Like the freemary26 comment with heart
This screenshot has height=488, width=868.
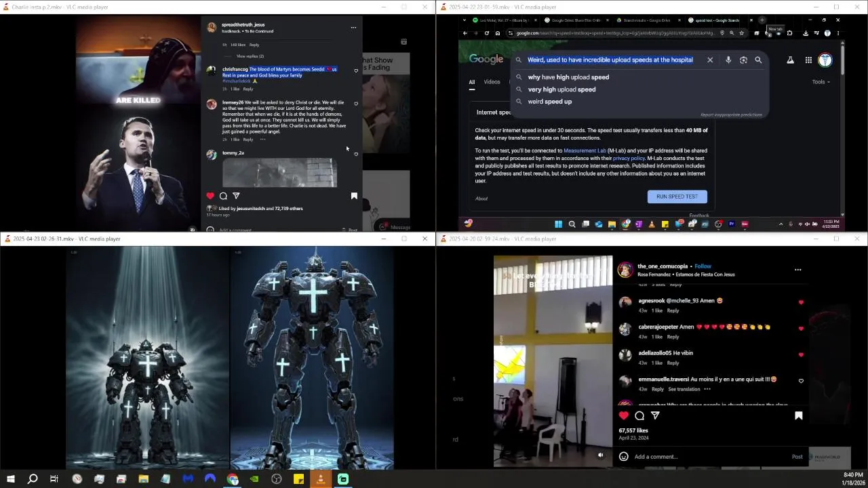pos(356,104)
